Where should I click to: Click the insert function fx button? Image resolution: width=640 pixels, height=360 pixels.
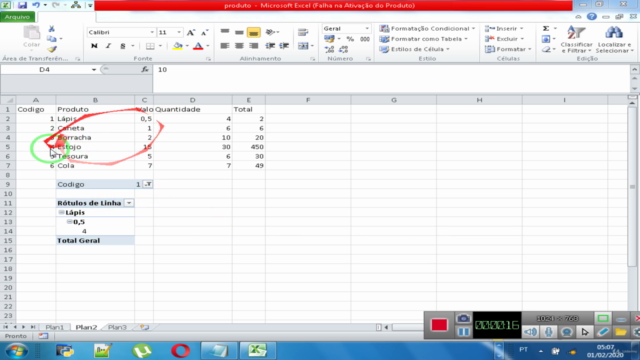[145, 70]
